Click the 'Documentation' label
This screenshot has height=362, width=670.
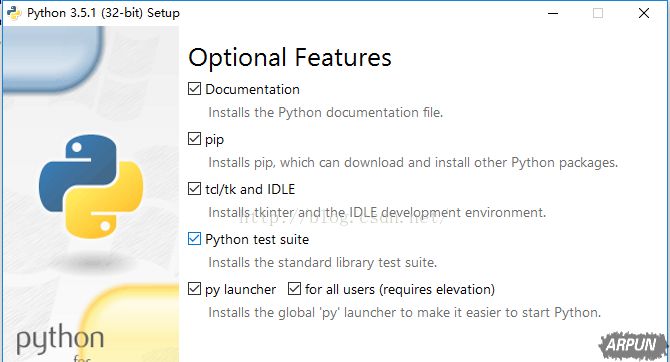click(x=253, y=89)
